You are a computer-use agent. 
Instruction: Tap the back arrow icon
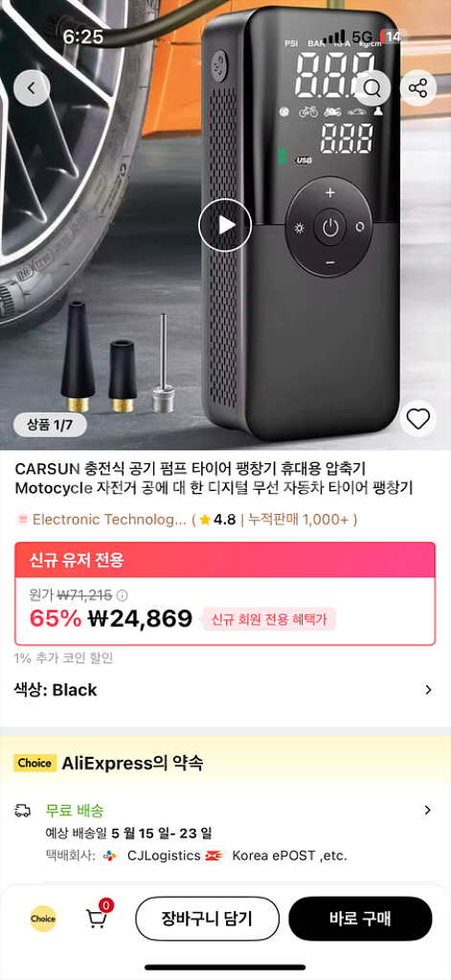[x=31, y=88]
